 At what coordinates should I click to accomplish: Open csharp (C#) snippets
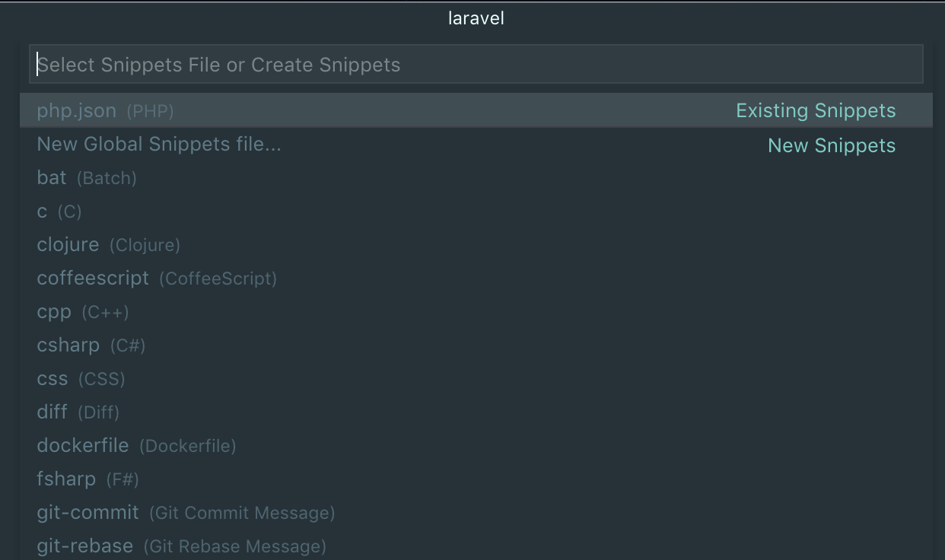coord(91,345)
